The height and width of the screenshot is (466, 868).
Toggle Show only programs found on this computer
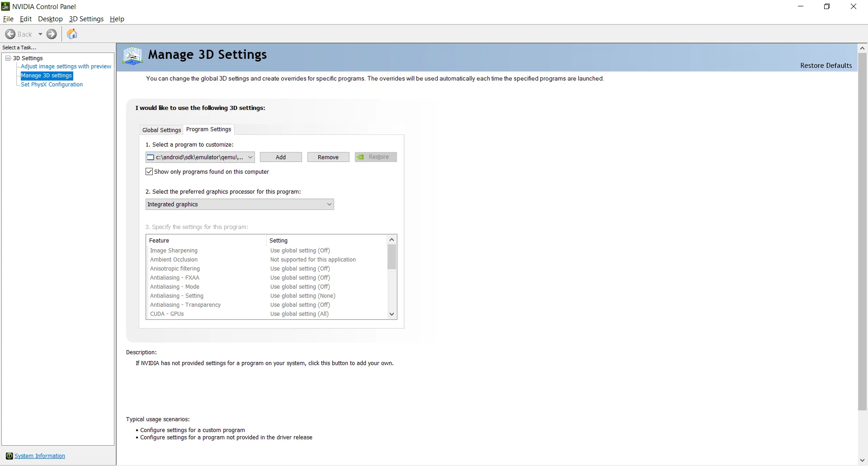149,172
